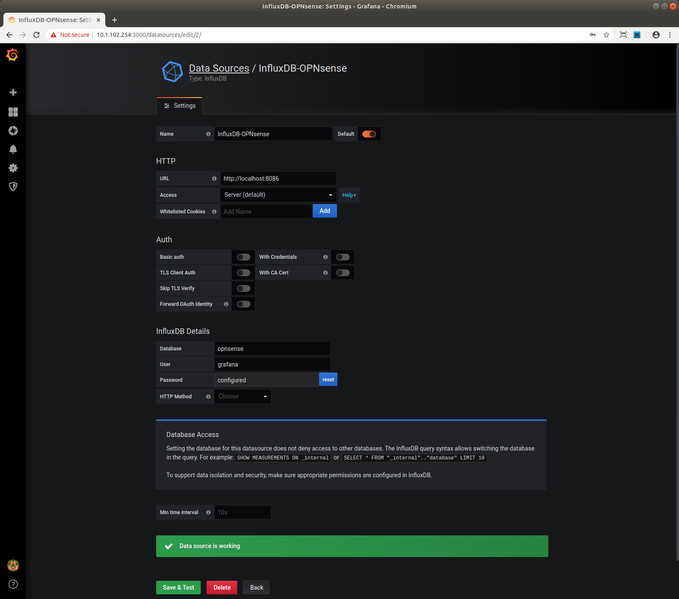The height and width of the screenshot is (599, 679).
Task: Click the Back button
Action: coord(256,587)
